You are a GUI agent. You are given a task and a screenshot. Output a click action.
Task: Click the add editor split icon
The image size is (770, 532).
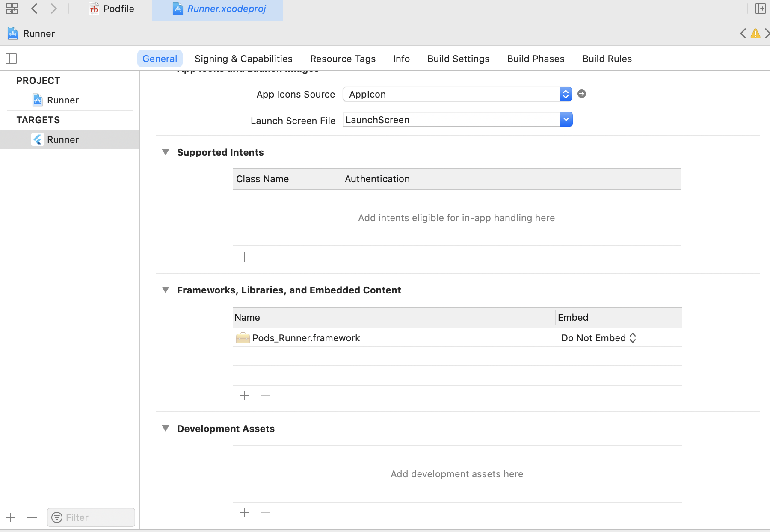pyautogui.click(x=760, y=9)
